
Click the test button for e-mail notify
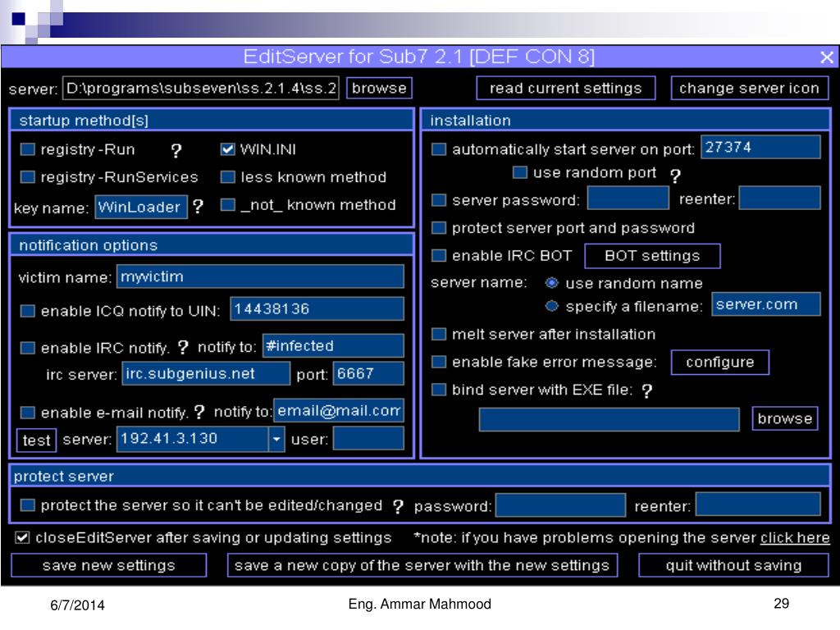click(x=36, y=441)
